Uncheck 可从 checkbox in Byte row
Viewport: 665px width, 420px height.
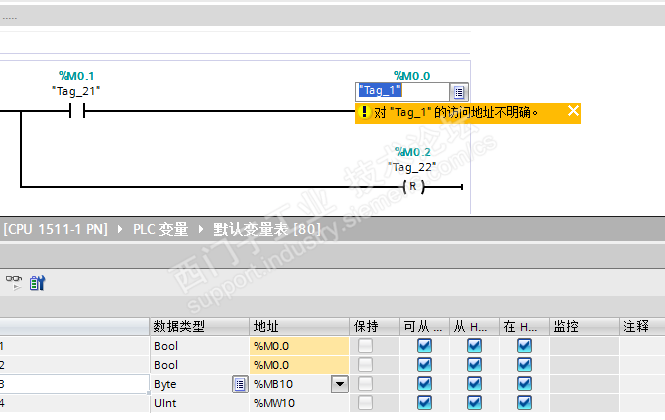[x=424, y=384]
